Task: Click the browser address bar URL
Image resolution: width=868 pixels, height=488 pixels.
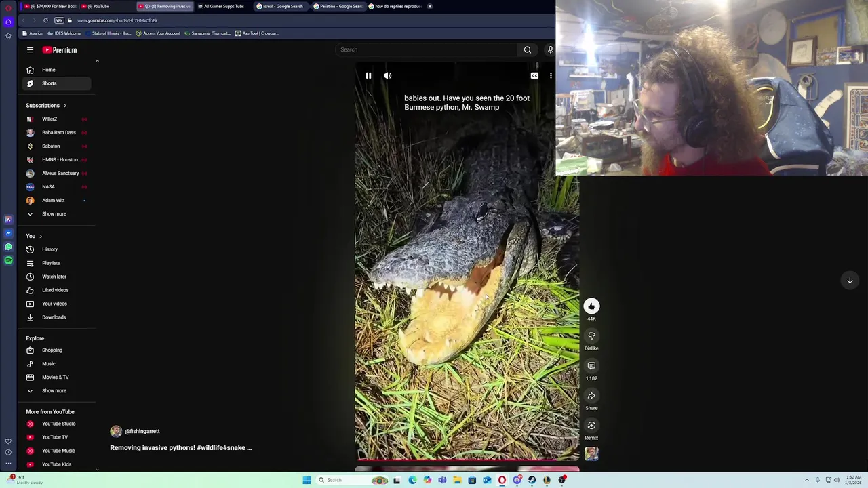Action: [117, 20]
